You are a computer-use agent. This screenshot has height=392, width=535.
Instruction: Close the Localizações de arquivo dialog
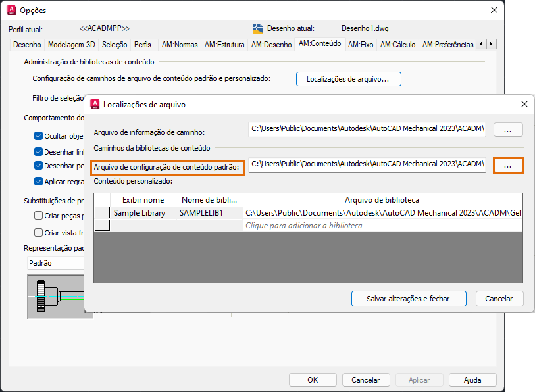coord(524,104)
